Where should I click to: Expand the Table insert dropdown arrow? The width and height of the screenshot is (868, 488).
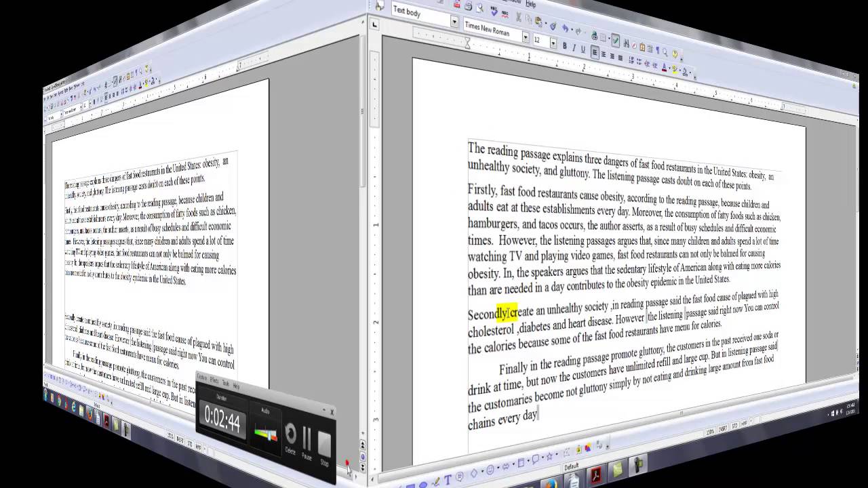coord(609,38)
